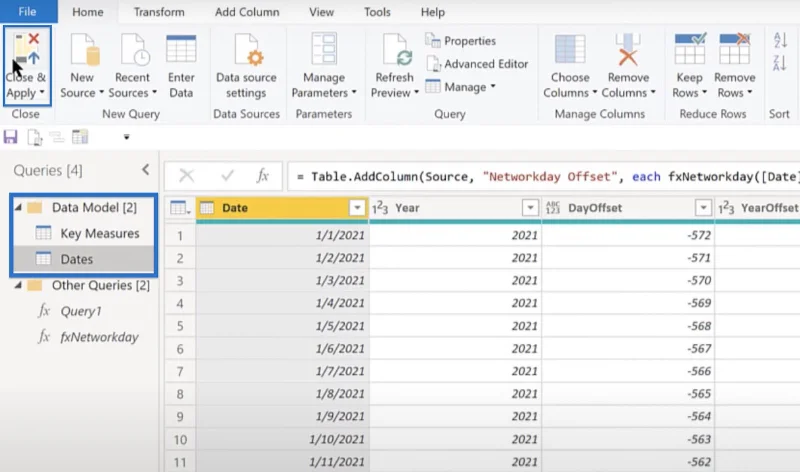
Task: Expand the Close & Apply dropdown arrow
Action: 42,92
